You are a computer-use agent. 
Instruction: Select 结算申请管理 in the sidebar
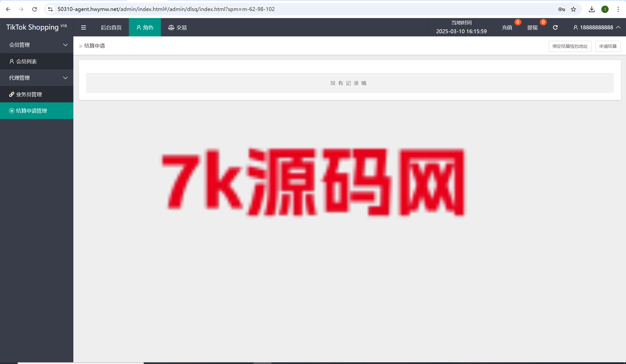click(x=36, y=111)
